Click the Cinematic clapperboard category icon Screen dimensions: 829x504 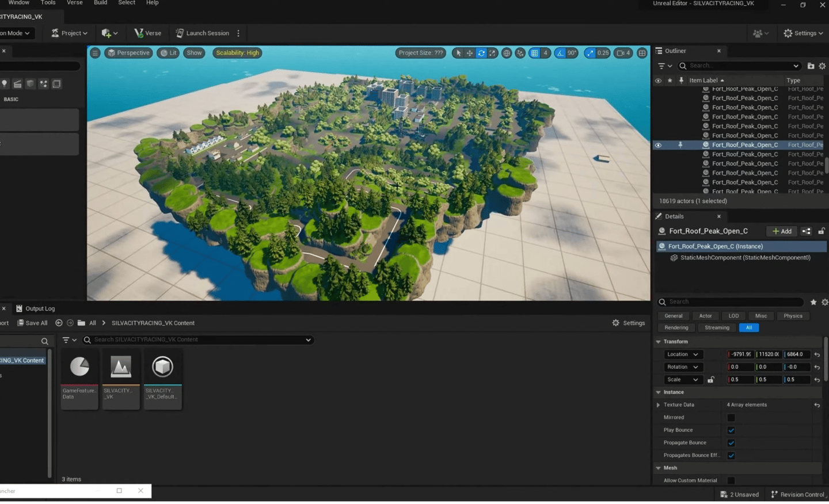click(x=18, y=84)
